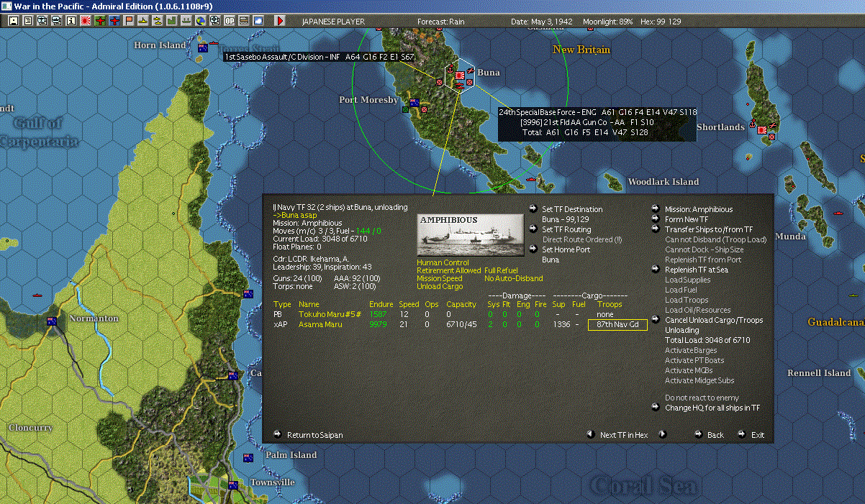Click the Endure column header

coord(381,304)
